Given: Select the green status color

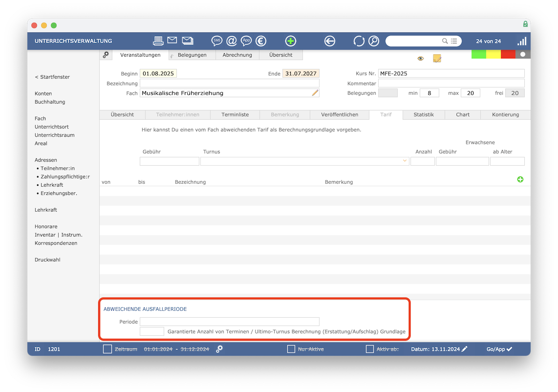Looking at the screenshot, I should (479, 54).
